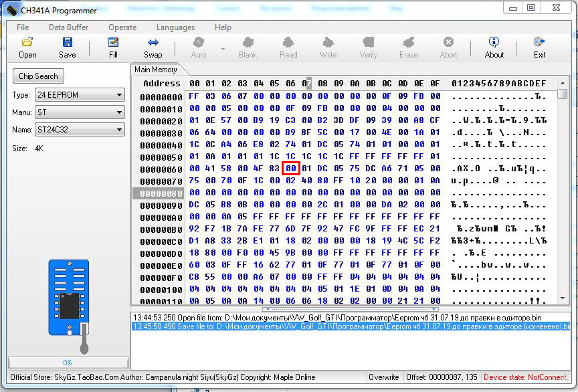The width and height of the screenshot is (578, 392).
Task: Select the red-highlighted 00 byte at row 00000060
Action: (290, 169)
